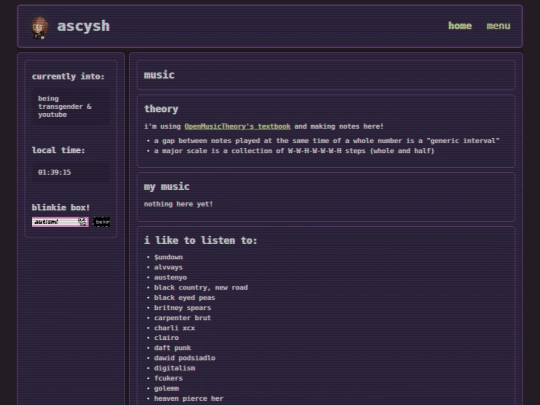Click 'black eyed peas' list item

pyautogui.click(x=185, y=298)
